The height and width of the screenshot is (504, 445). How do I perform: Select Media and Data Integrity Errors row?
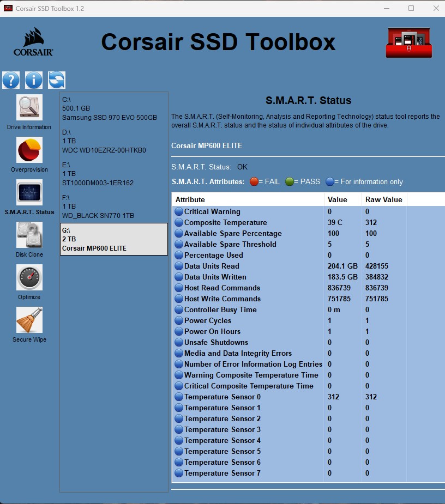(308, 353)
